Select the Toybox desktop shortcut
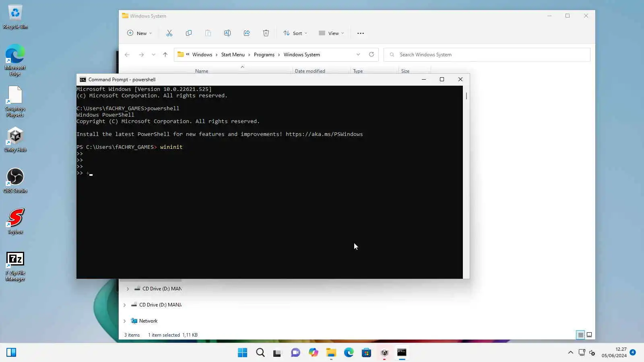Viewport: 644px width, 362px height. pyautogui.click(x=15, y=222)
